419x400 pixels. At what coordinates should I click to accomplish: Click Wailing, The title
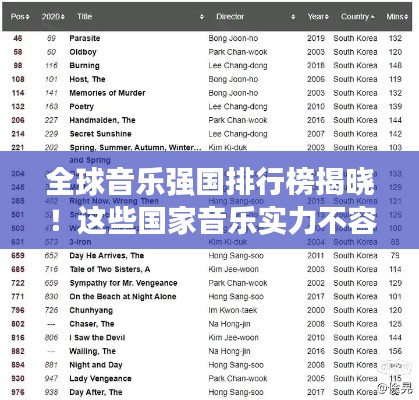[92, 351]
